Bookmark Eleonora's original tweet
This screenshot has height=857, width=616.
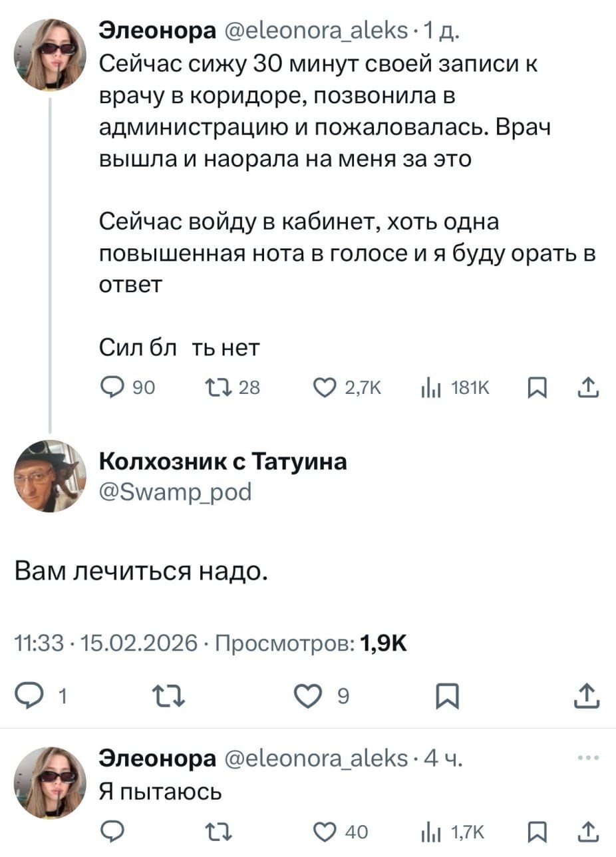(x=538, y=387)
